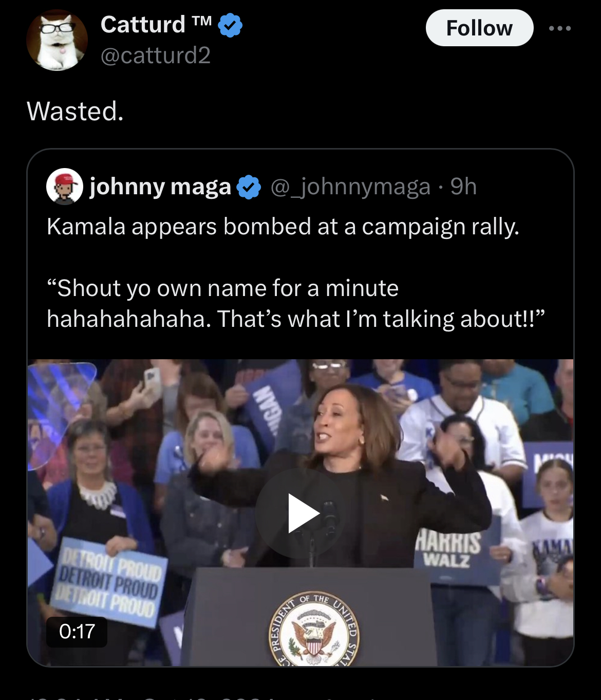Click johnny maga's verified checkmark badge

[249, 187]
